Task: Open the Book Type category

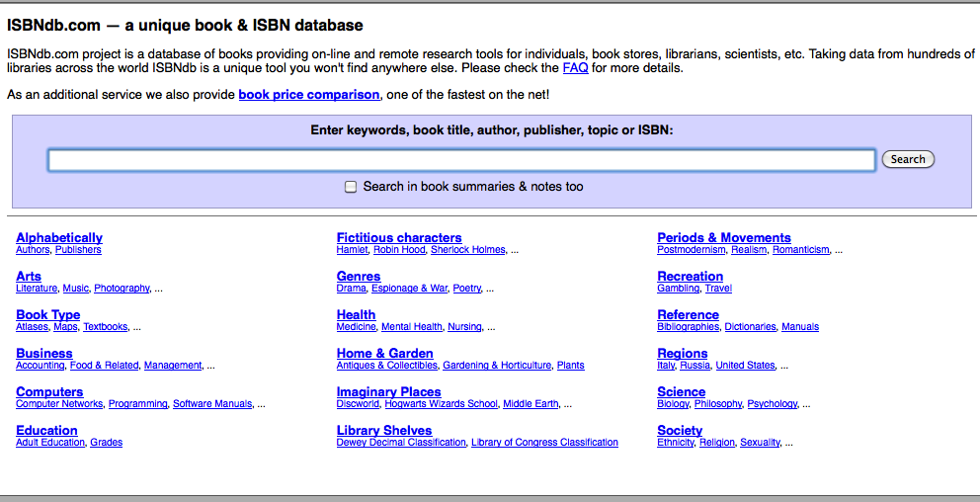Action: coord(48,315)
